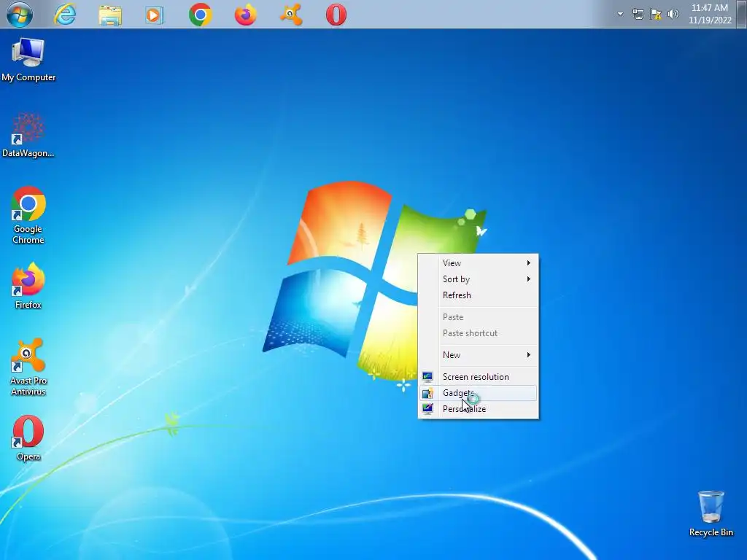Click the submenu arrow beside New
747x560 pixels.
coord(528,355)
